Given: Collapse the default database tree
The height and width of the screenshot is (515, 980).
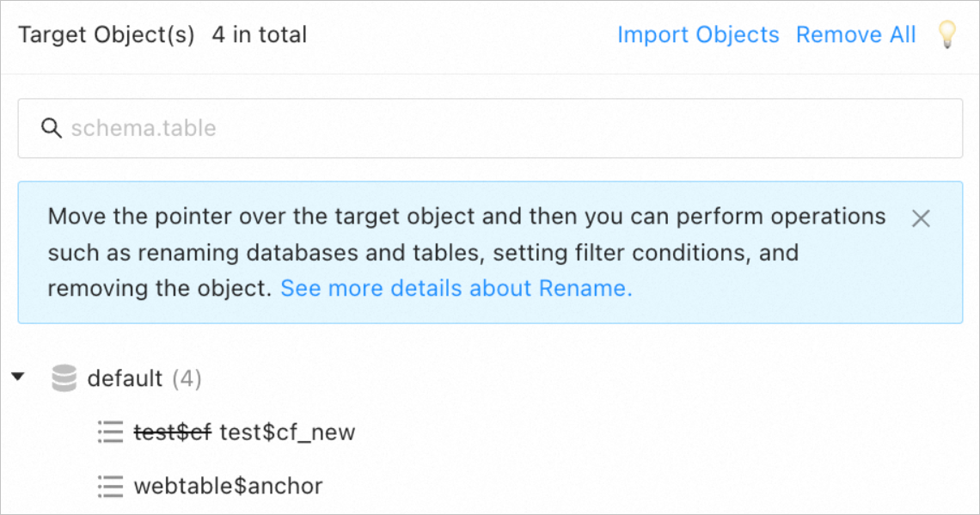Looking at the screenshot, I should (18, 377).
